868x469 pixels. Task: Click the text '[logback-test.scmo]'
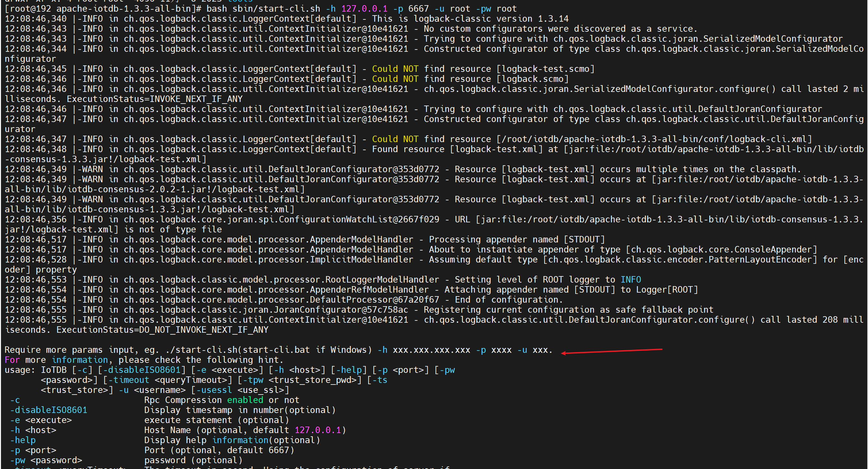pyautogui.click(x=545, y=69)
